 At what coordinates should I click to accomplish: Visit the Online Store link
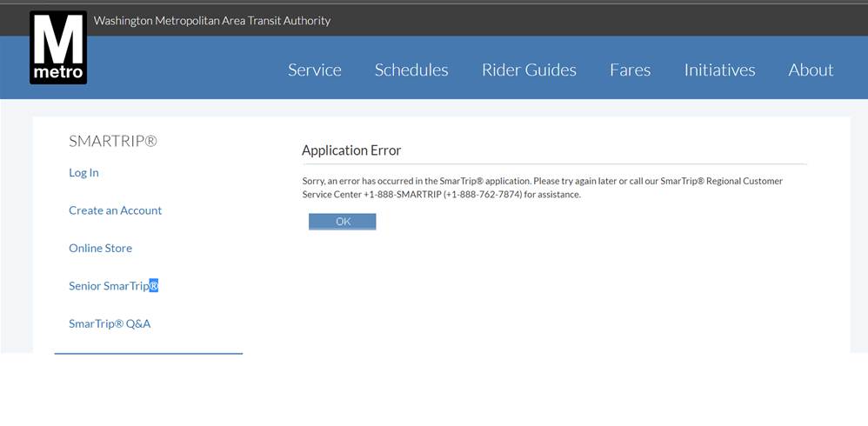(100, 249)
